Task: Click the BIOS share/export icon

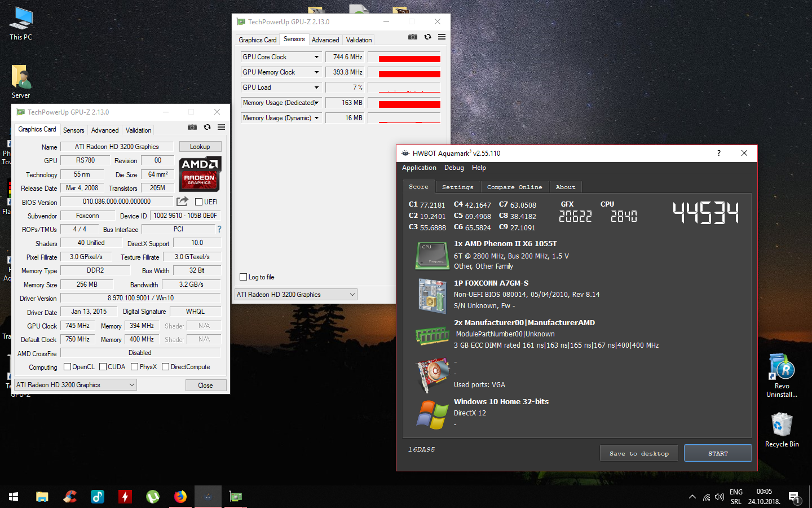Action: (182, 202)
